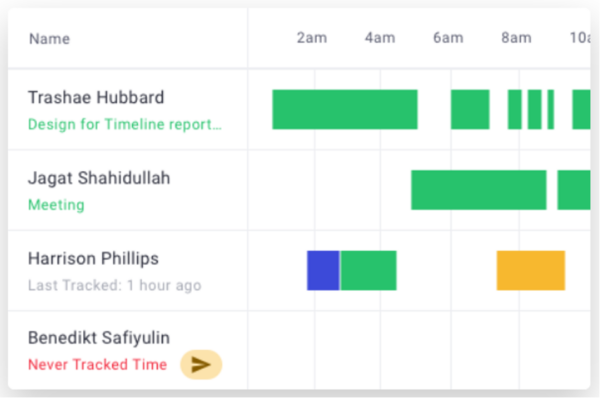Select Jagat Shahidullah in the name column
Image resolution: width=600 pixels, height=398 pixels.
[x=99, y=178]
